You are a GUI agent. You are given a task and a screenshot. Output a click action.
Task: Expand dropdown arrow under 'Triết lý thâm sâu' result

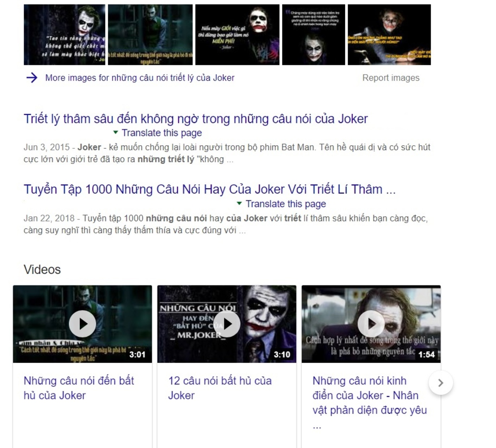115,132
